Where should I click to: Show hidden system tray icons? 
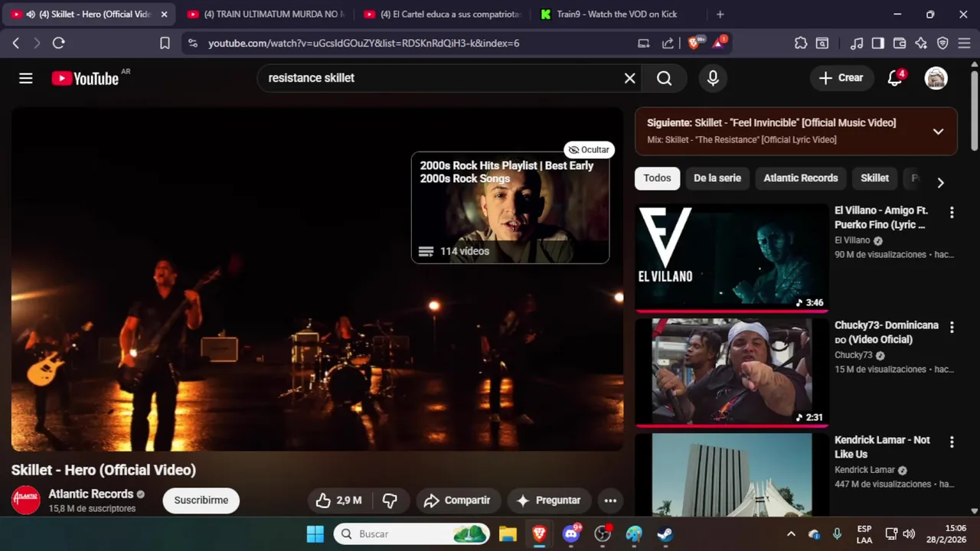click(791, 534)
